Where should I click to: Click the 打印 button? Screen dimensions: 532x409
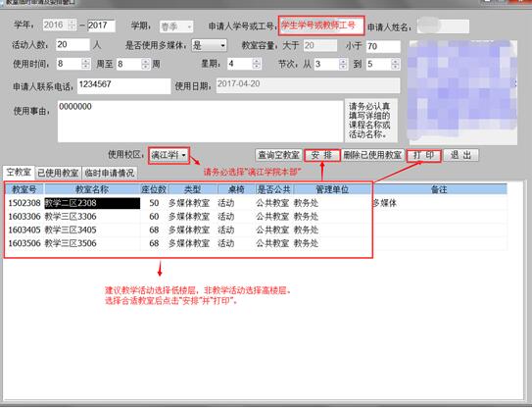point(424,155)
